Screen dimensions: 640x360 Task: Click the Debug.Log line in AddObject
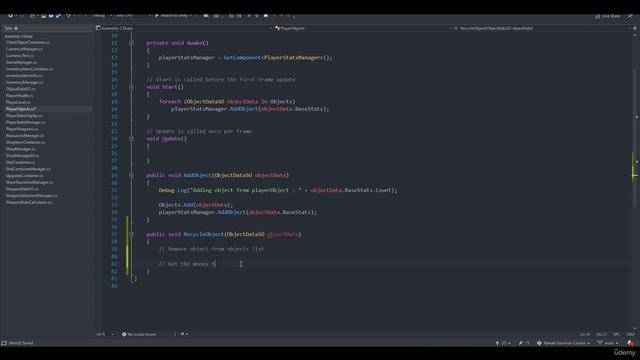278,190
